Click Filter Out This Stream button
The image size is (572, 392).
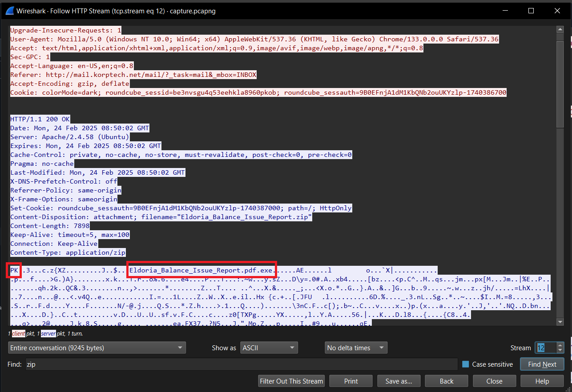coord(291,381)
